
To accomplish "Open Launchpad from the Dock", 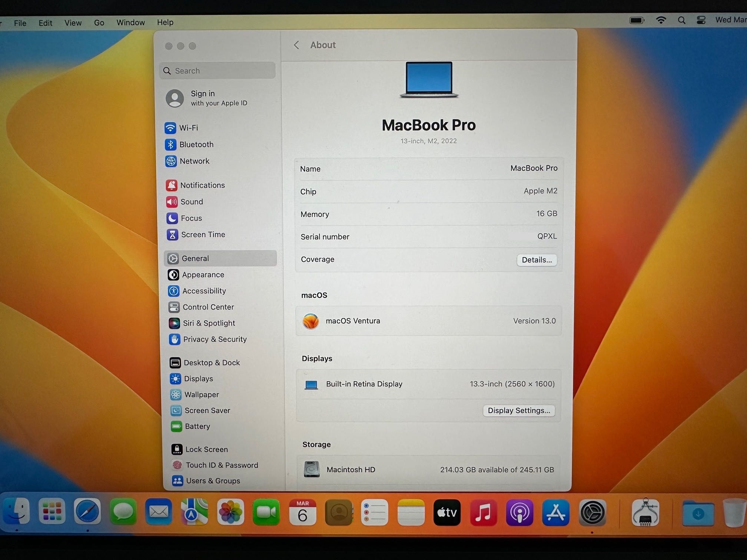I will point(52,511).
